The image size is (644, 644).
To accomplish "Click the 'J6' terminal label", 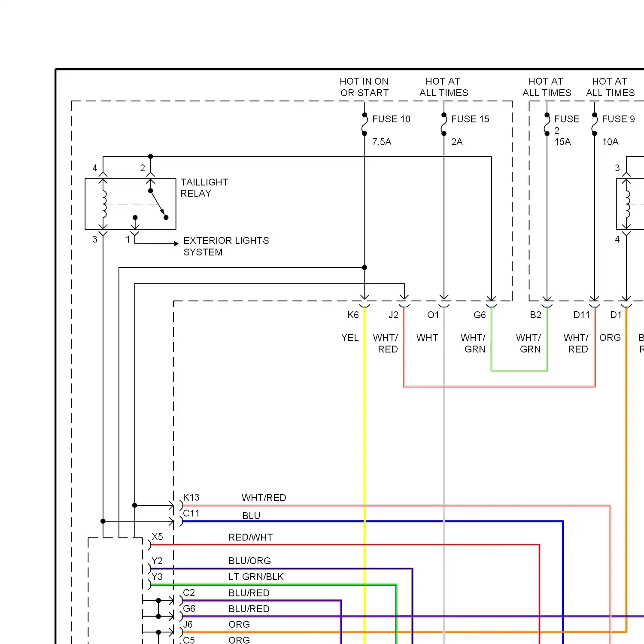I will (188, 624).
